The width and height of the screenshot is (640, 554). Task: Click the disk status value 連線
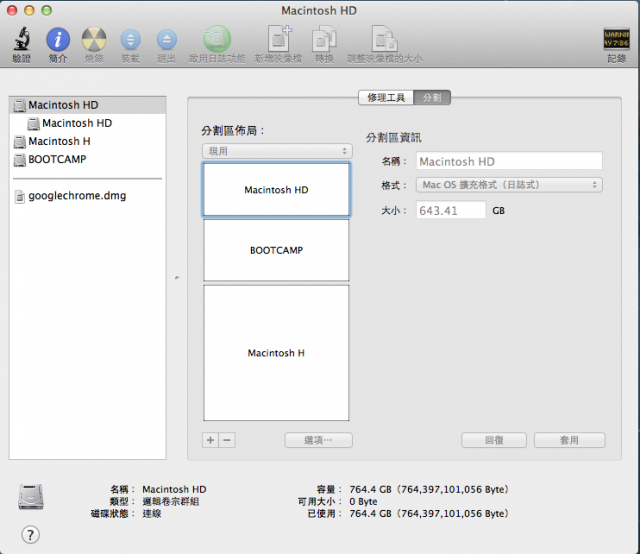coord(151,513)
